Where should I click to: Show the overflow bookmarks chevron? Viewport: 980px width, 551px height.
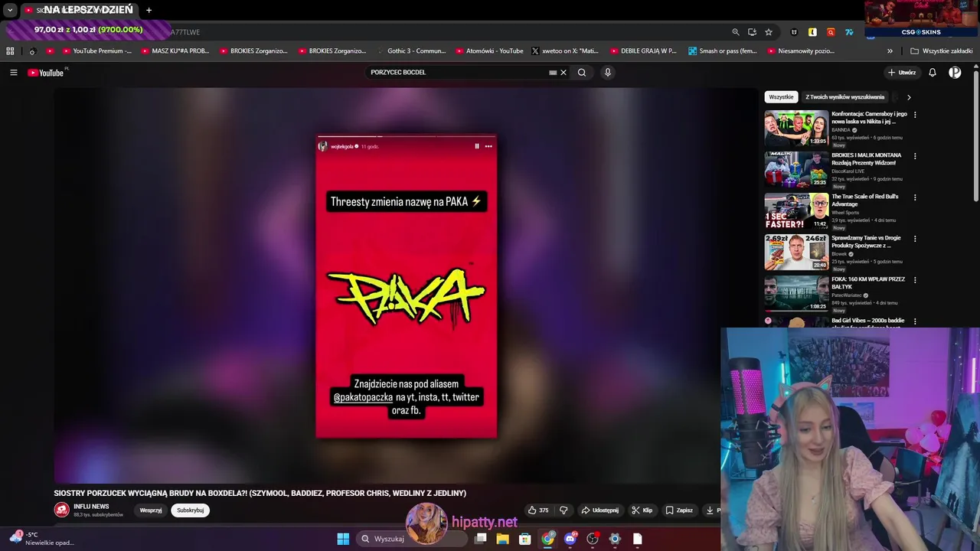[890, 51]
